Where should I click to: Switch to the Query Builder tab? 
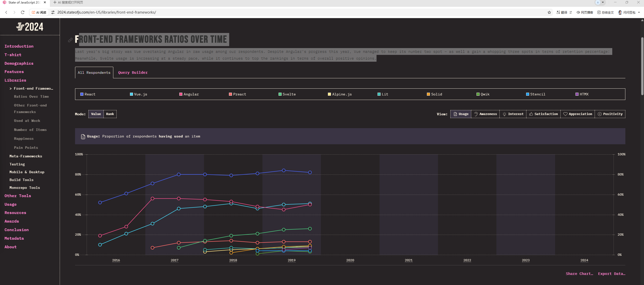pyautogui.click(x=133, y=73)
